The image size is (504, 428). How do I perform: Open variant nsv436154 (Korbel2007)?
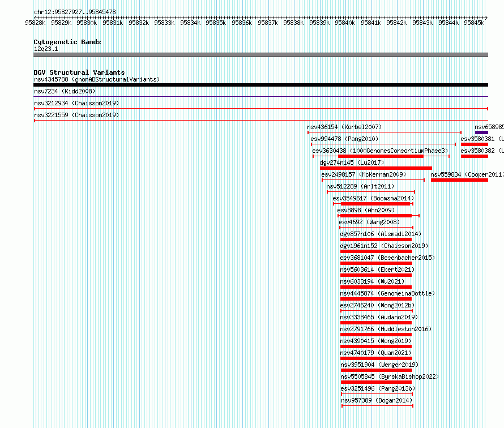344,127
